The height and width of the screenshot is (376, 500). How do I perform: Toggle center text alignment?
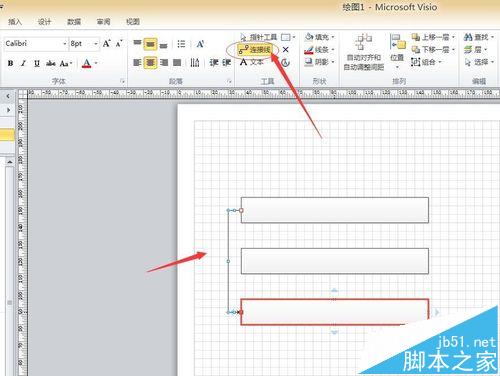pos(150,63)
